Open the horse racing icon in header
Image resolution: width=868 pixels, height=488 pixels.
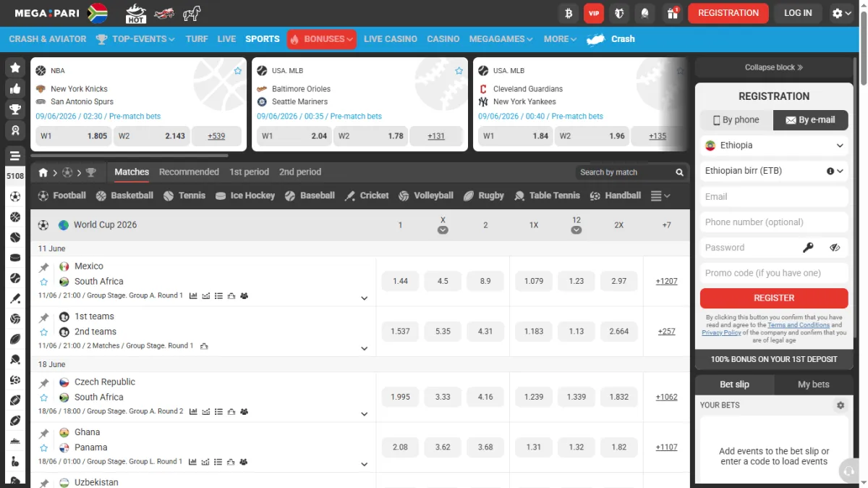pyautogui.click(x=192, y=13)
